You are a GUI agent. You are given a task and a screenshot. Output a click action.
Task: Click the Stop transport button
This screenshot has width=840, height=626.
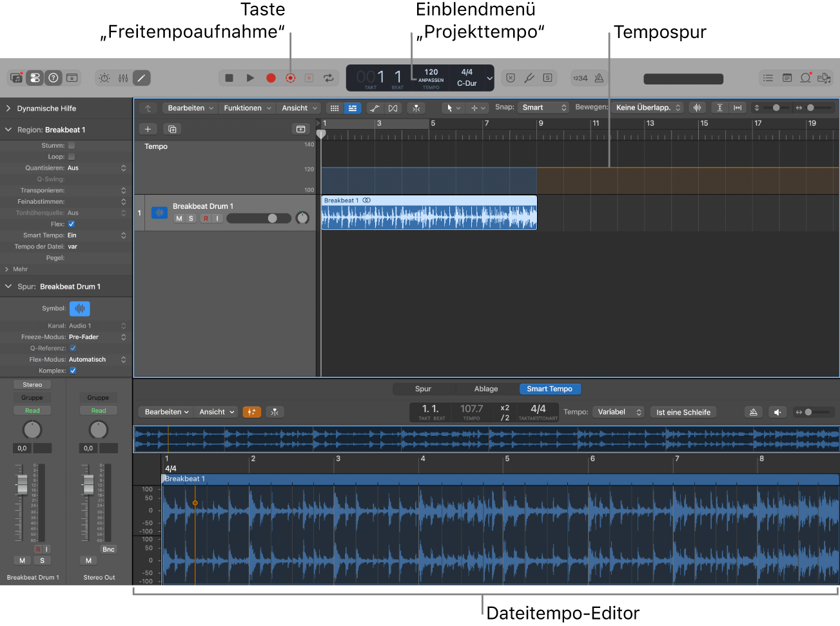(229, 78)
